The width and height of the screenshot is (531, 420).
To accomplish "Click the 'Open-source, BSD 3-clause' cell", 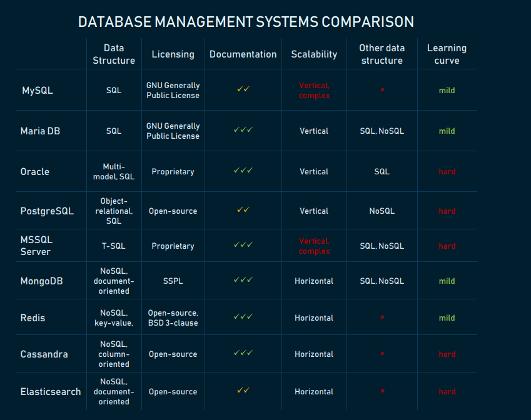I will 173,317.
